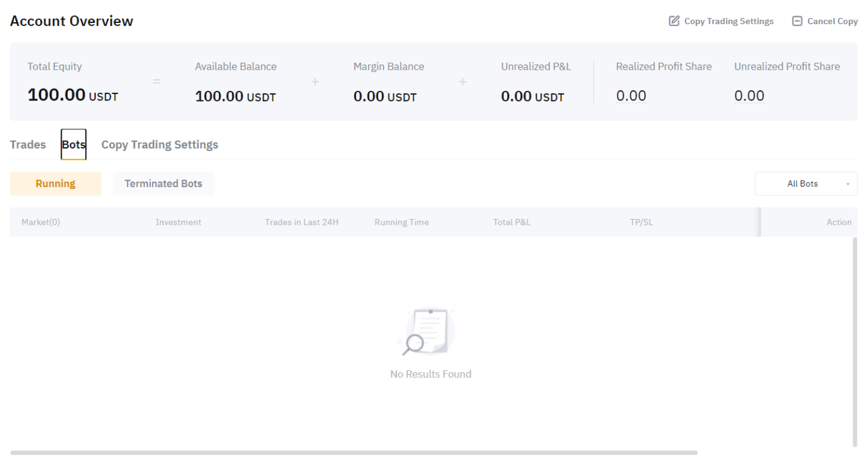This screenshot has width=868, height=459.
Task: Select the Bots tab
Action: point(73,144)
